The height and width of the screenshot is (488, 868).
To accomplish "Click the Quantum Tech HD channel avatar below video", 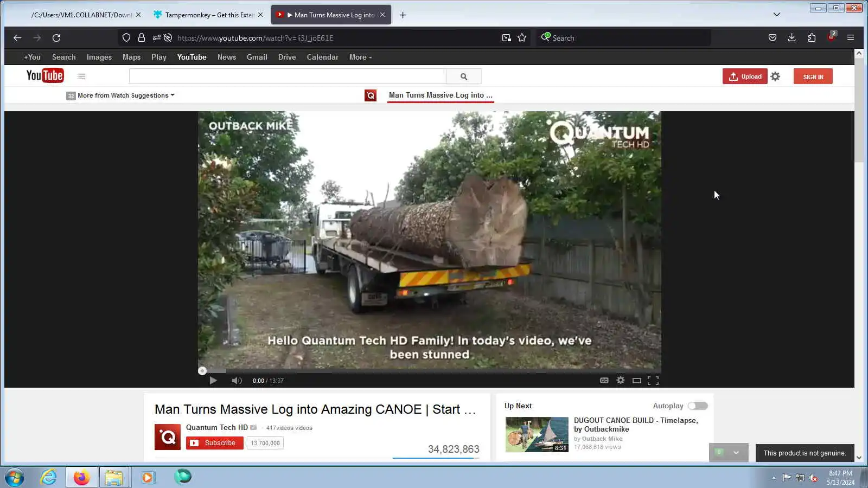I will [x=168, y=437].
